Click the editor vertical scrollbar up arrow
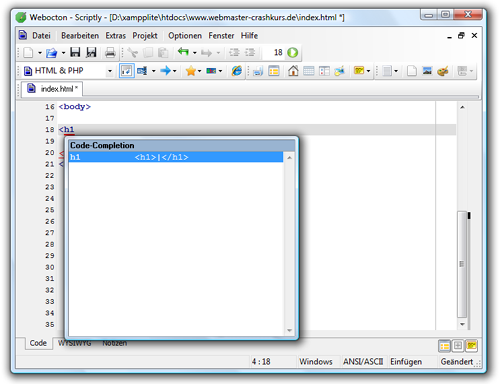Image resolution: width=500 pixels, height=384 pixels. coord(462,107)
